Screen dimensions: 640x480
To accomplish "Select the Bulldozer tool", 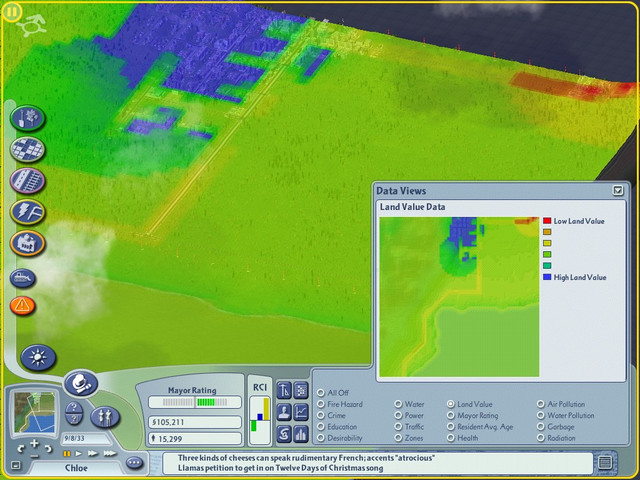I will click(23, 278).
